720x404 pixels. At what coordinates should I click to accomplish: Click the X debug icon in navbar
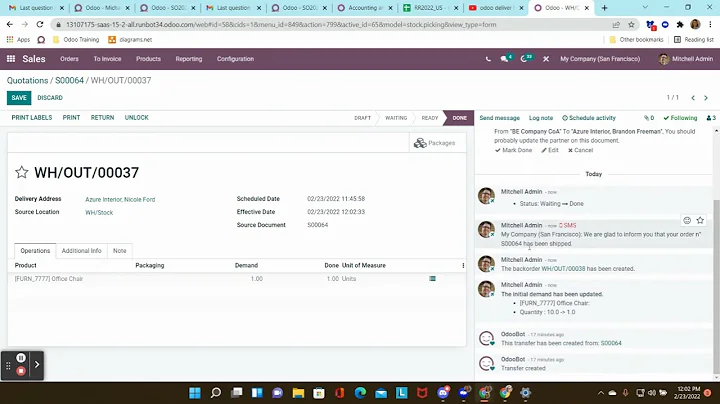pyautogui.click(x=546, y=59)
